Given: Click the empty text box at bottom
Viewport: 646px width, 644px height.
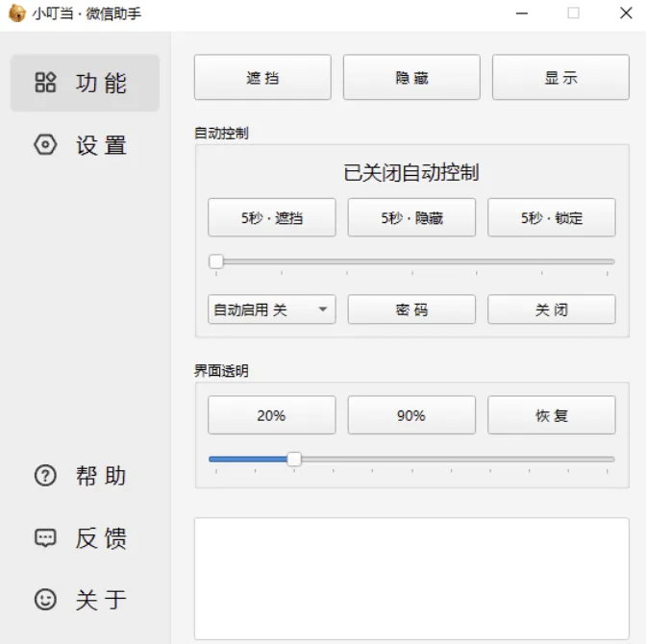Looking at the screenshot, I should click(411, 577).
